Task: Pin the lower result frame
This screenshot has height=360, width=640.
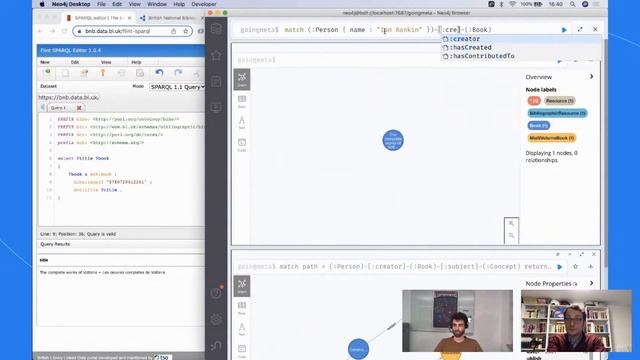Action: [x=558, y=254]
